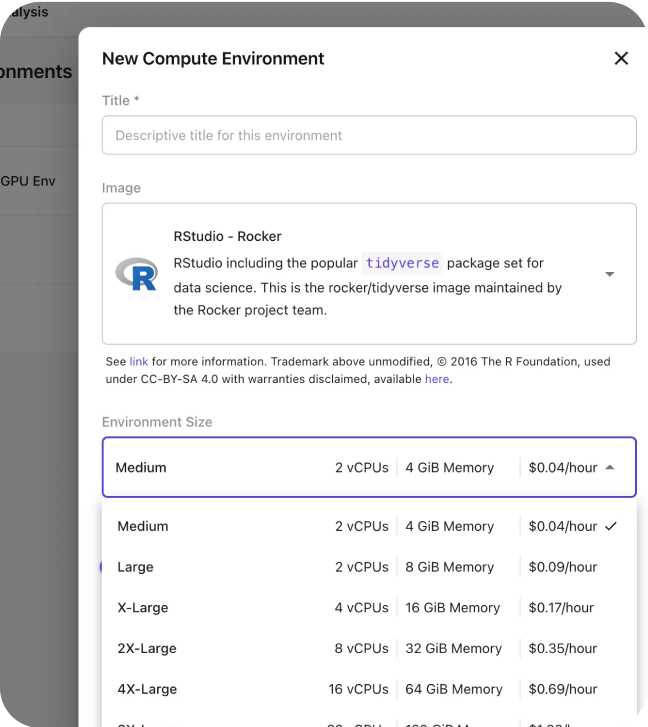Select the Medium size option in list
This screenshot has width=648, height=727.
(x=369, y=526)
